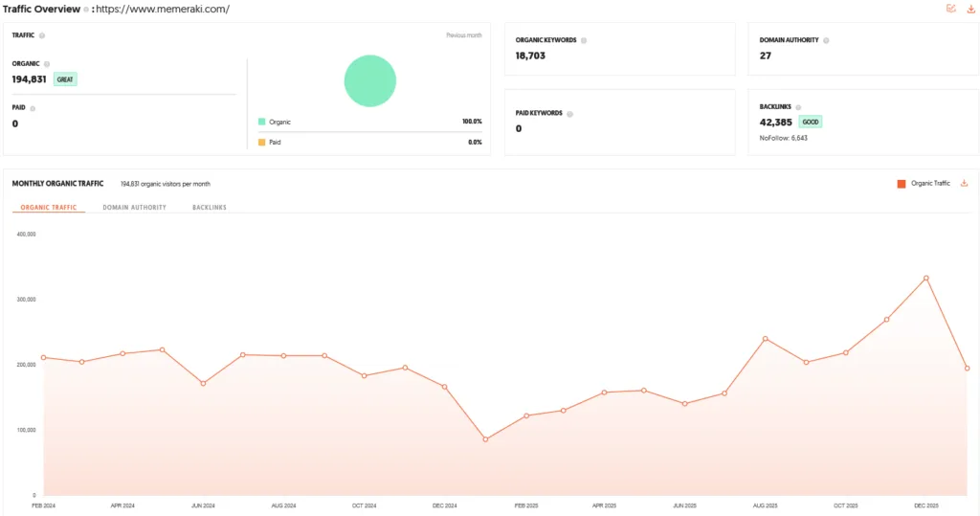Click the organic keywords value 18,703

(x=530, y=56)
